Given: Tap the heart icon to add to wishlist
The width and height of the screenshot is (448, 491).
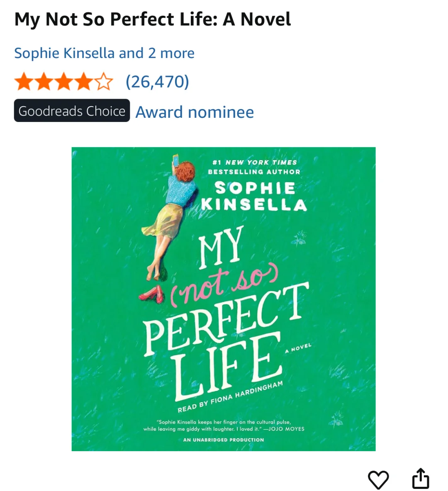Looking at the screenshot, I should tap(378, 479).
